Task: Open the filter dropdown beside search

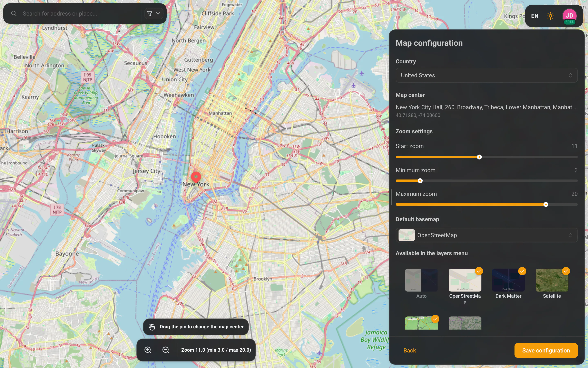Action: click(x=154, y=14)
